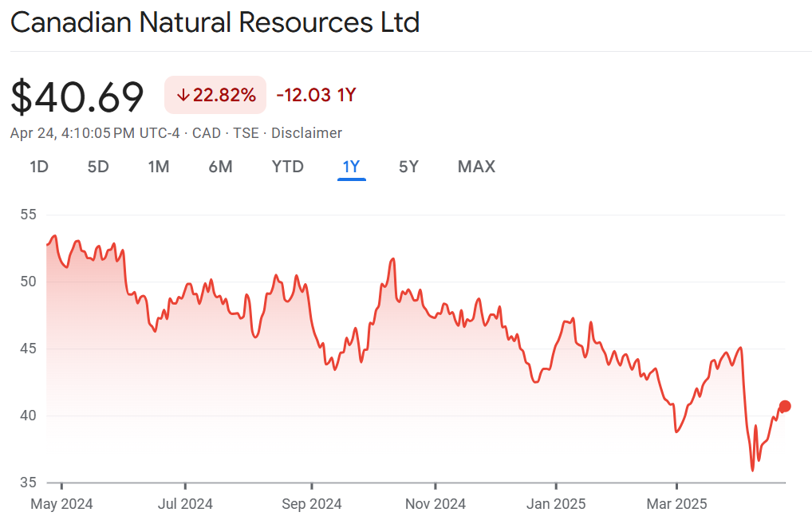Click the 22.82% change badge

pos(215,96)
